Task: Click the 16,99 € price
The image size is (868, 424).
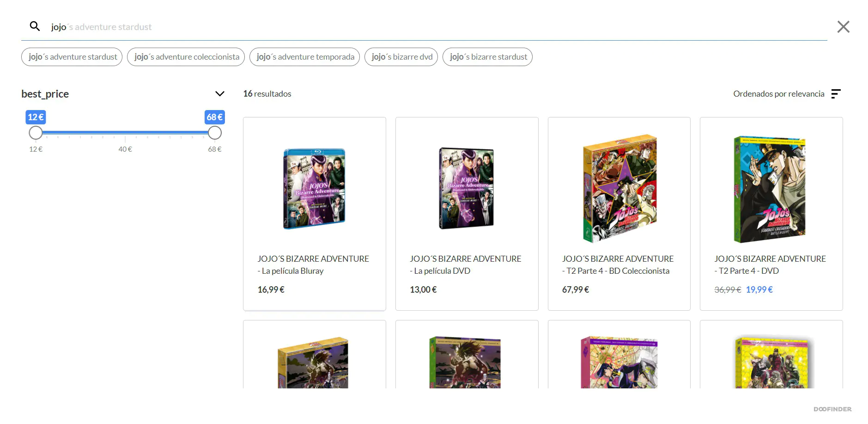Action: coord(271,290)
